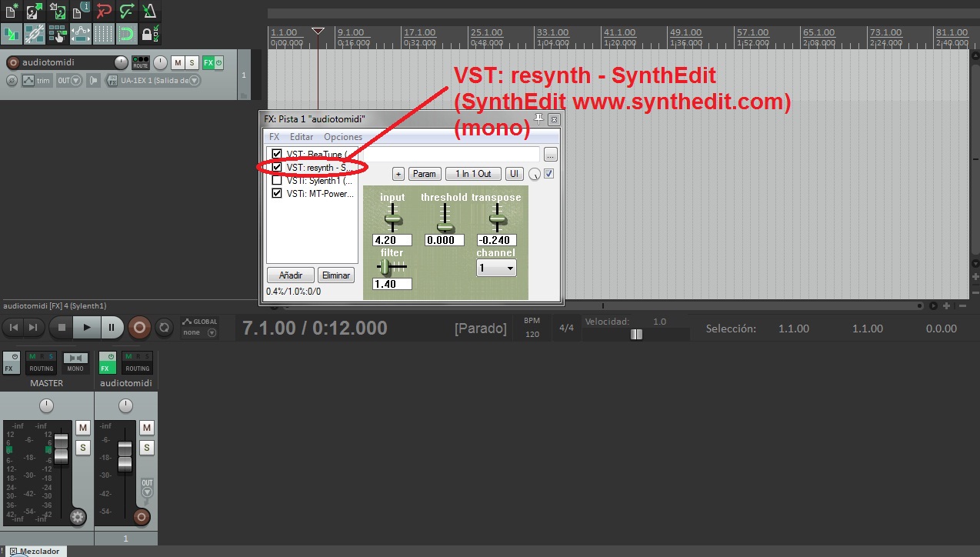Toggle envelope points move-with-items icon
This screenshot has width=980, height=557.
coord(80,34)
